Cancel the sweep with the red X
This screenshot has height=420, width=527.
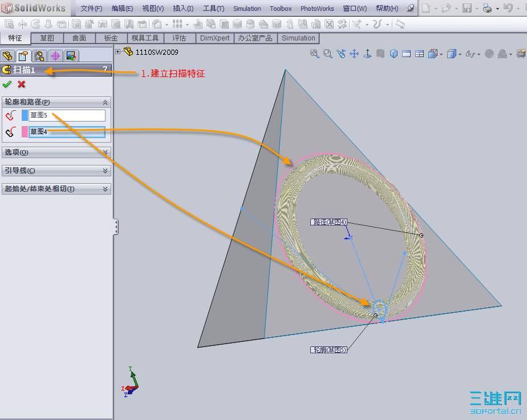[x=22, y=84]
